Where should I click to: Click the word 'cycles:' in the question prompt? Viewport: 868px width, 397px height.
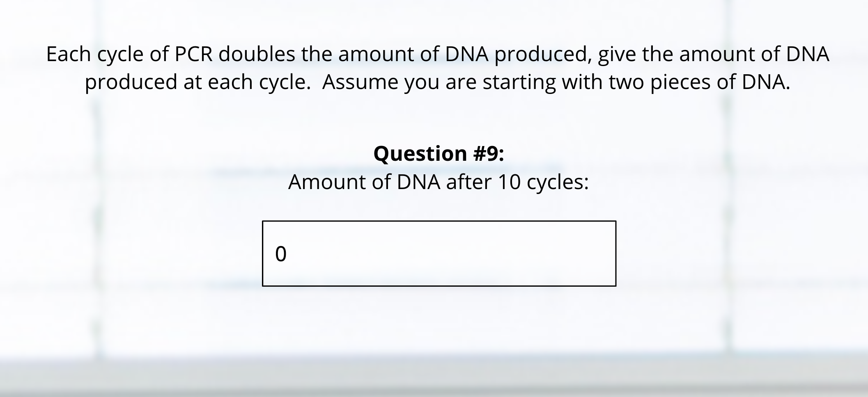click(x=558, y=183)
